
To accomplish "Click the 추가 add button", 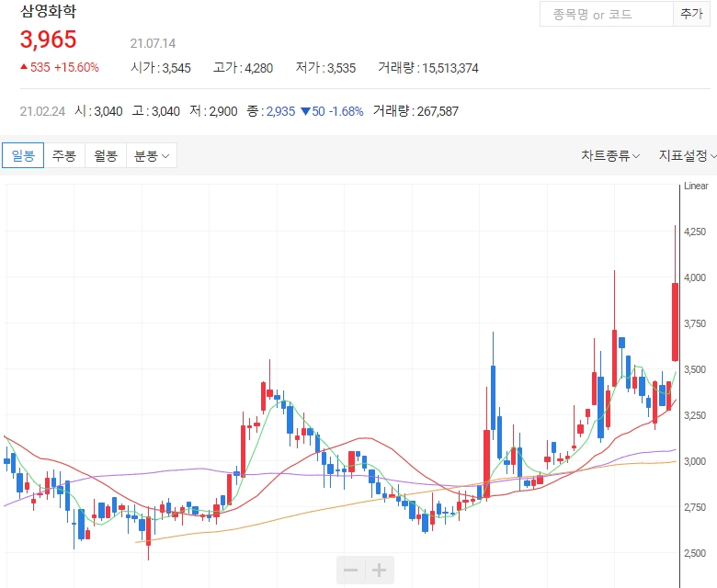I will [x=691, y=14].
